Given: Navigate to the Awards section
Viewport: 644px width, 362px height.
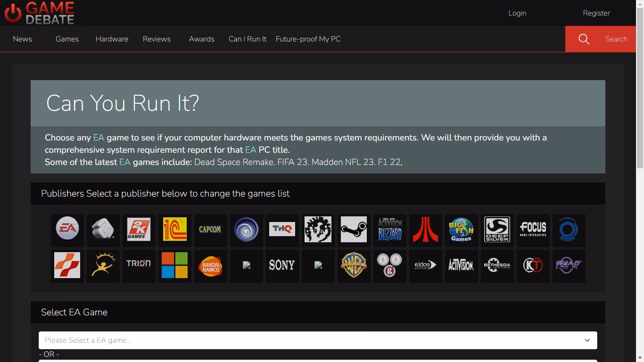Looking at the screenshot, I should 201,39.
